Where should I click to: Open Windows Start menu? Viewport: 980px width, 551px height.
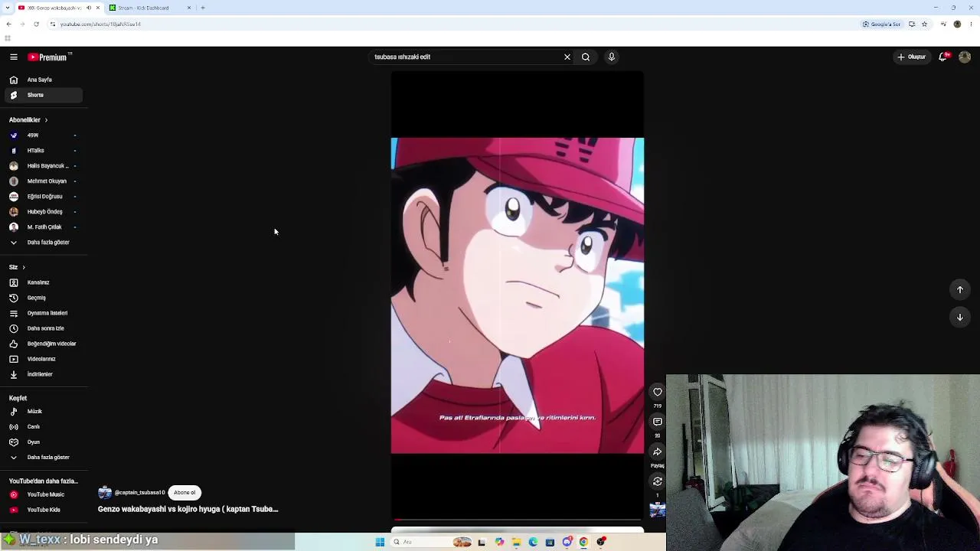pos(380,542)
